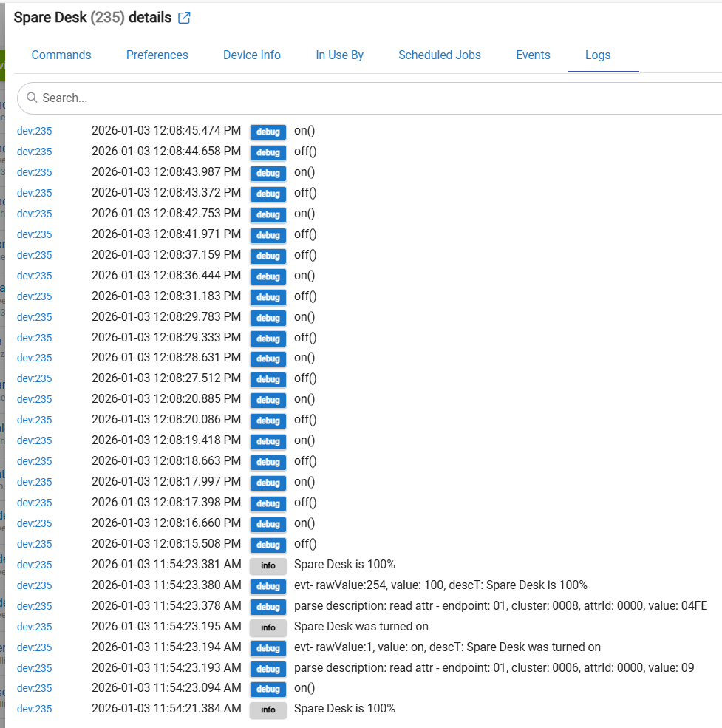
Task: Open the Preferences tab
Action: [x=157, y=55]
